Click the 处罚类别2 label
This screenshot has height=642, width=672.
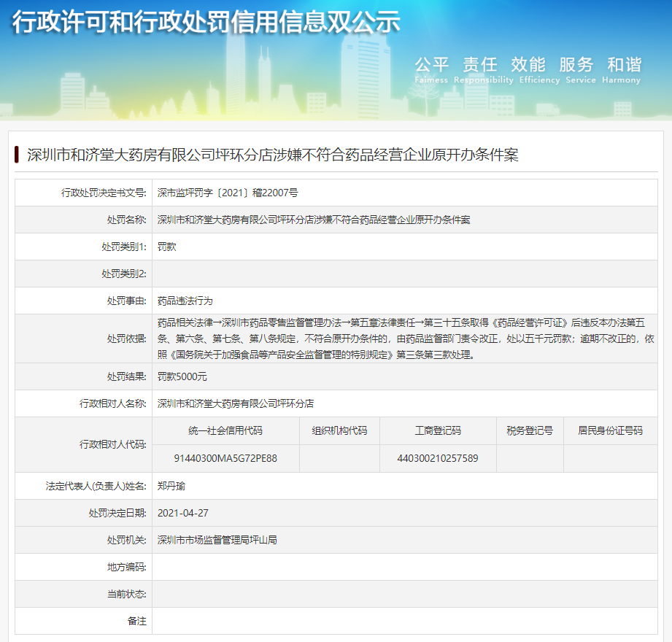pyautogui.click(x=124, y=274)
